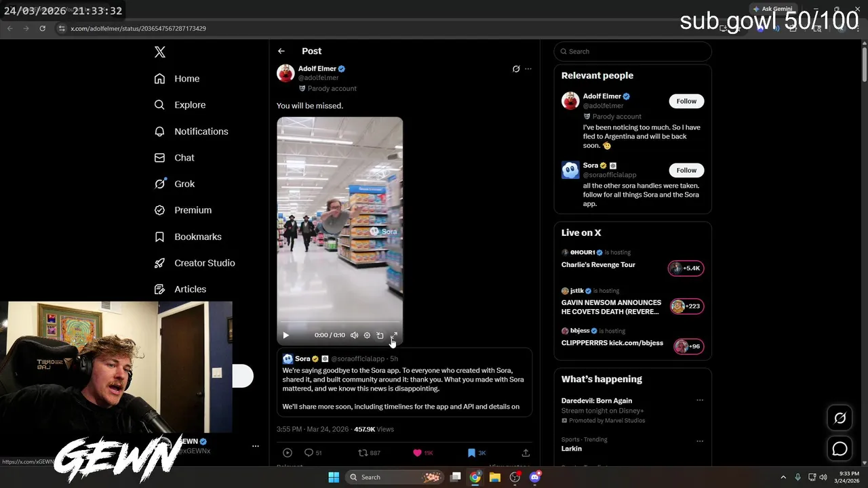Open the quoted Sora post
The width and height of the screenshot is (868, 488).
click(x=404, y=382)
